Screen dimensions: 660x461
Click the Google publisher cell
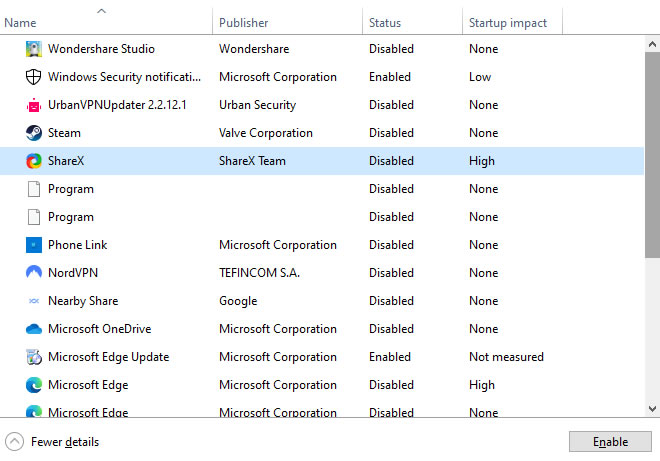click(x=238, y=301)
